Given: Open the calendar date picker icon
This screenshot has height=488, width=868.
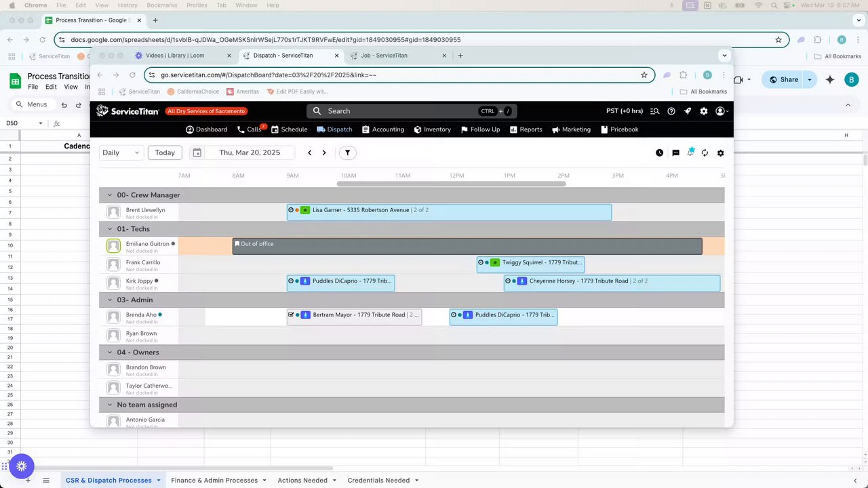Looking at the screenshot, I should click(197, 152).
